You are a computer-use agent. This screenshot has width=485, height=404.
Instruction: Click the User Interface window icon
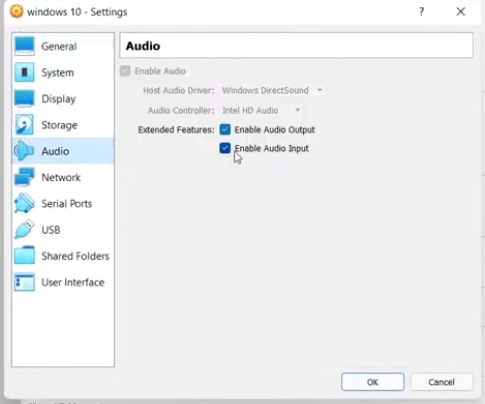(24, 282)
